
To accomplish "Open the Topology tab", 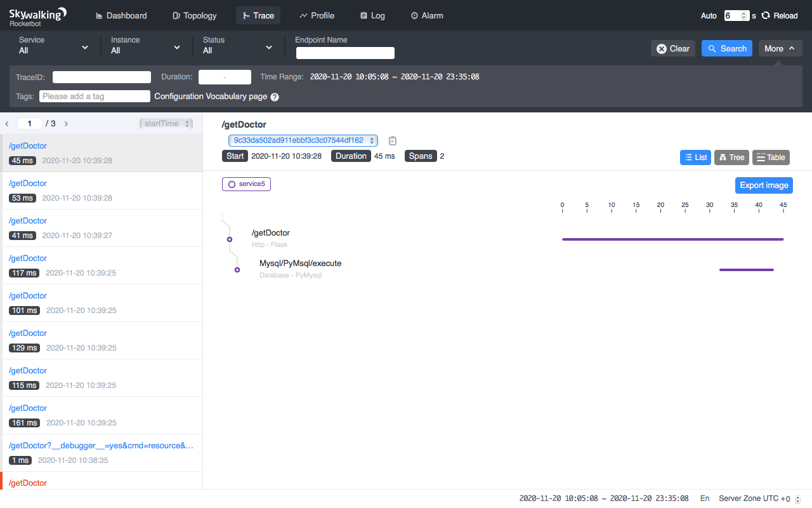I will pos(195,16).
